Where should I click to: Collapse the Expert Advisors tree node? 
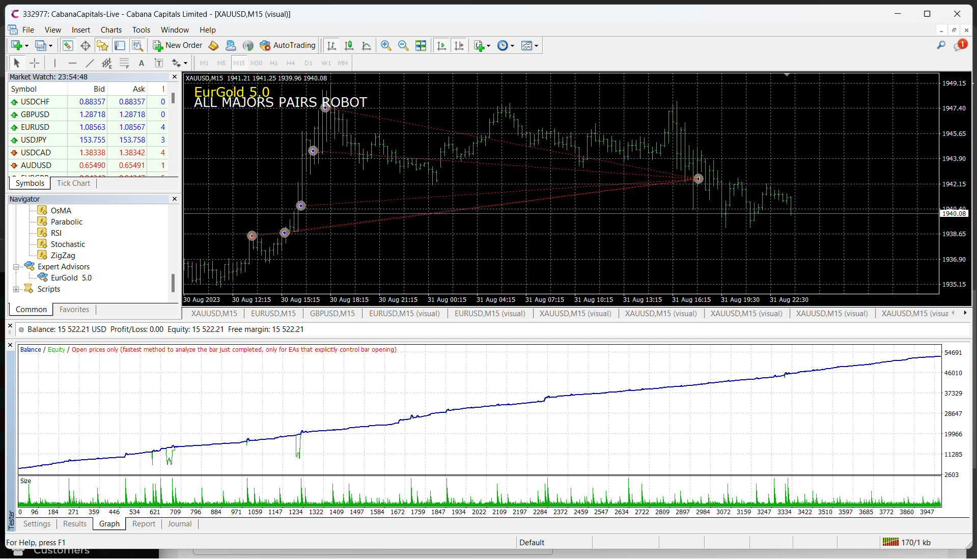pyautogui.click(x=16, y=267)
